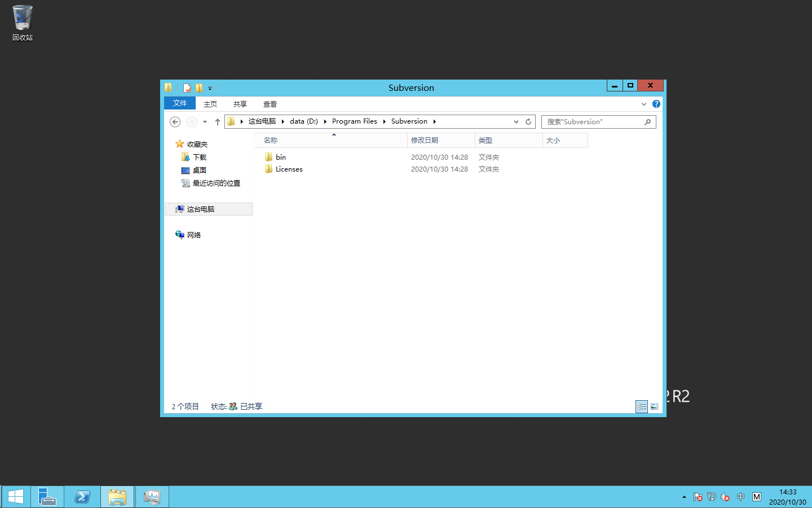This screenshot has height=508, width=812.
Task: Switch to the 查看 ribbon tab
Action: point(270,104)
